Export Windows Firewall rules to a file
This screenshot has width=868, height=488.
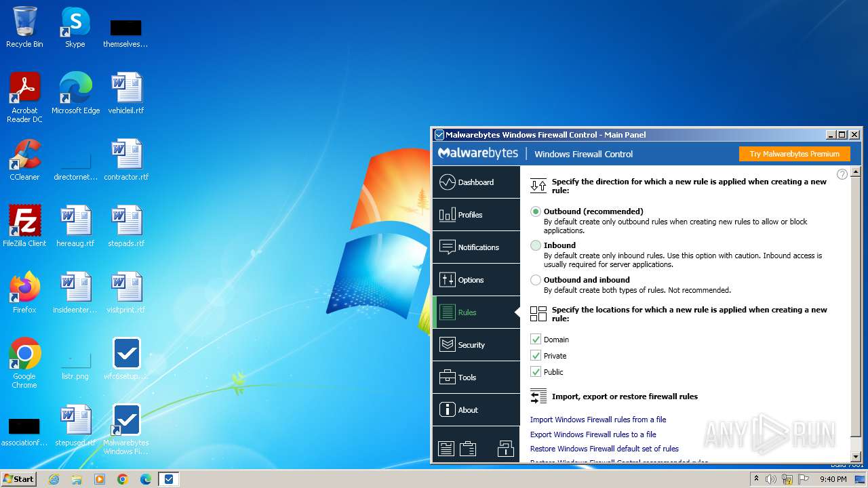(x=593, y=434)
